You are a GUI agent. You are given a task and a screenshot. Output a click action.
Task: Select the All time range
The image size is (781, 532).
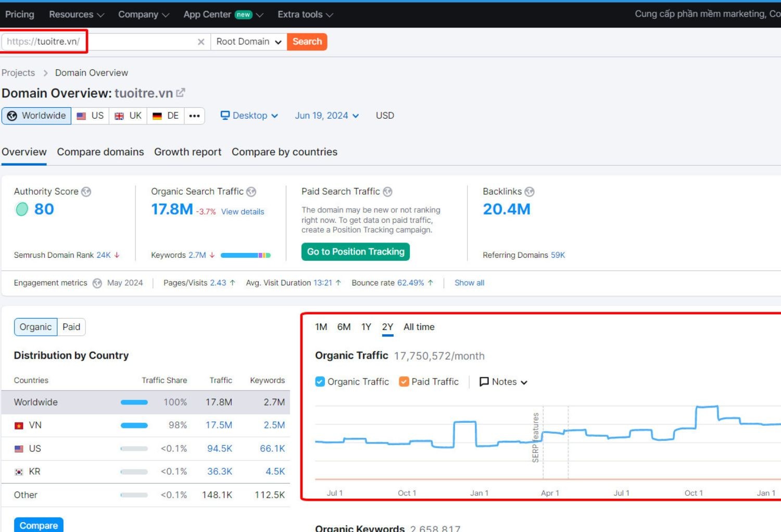click(419, 327)
